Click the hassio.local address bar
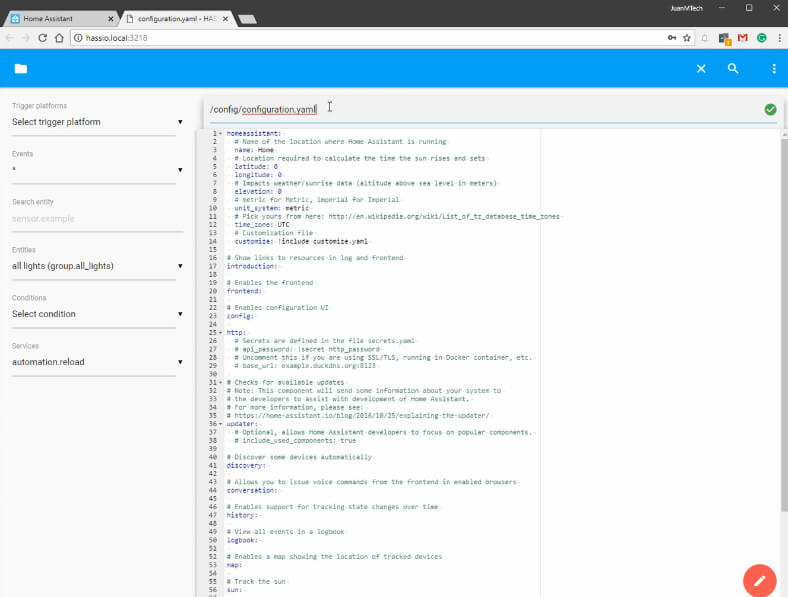 [x=369, y=38]
